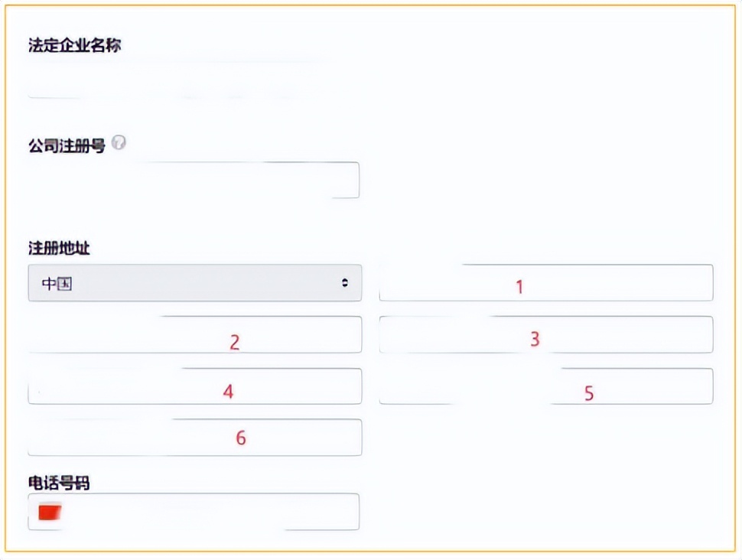Select address field labeled 1

(x=546, y=283)
